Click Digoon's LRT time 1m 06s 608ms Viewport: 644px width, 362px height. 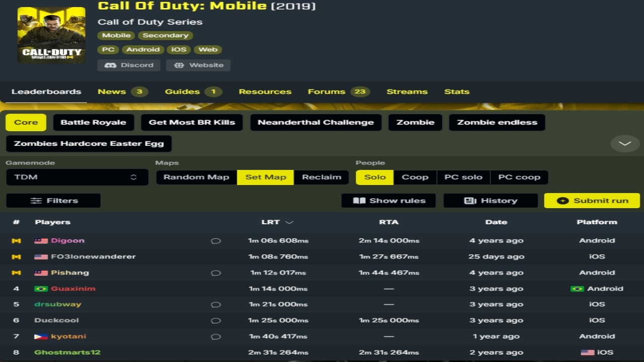pos(278,241)
